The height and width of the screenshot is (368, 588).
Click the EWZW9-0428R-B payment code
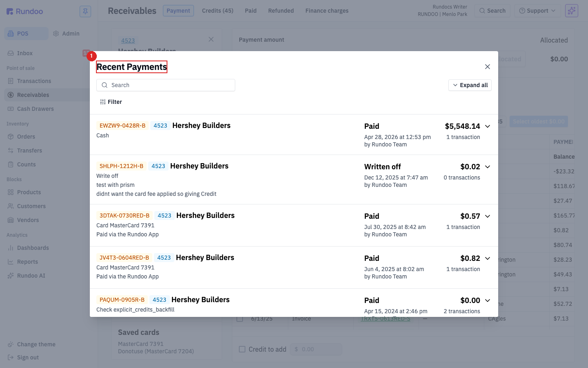pos(122,126)
